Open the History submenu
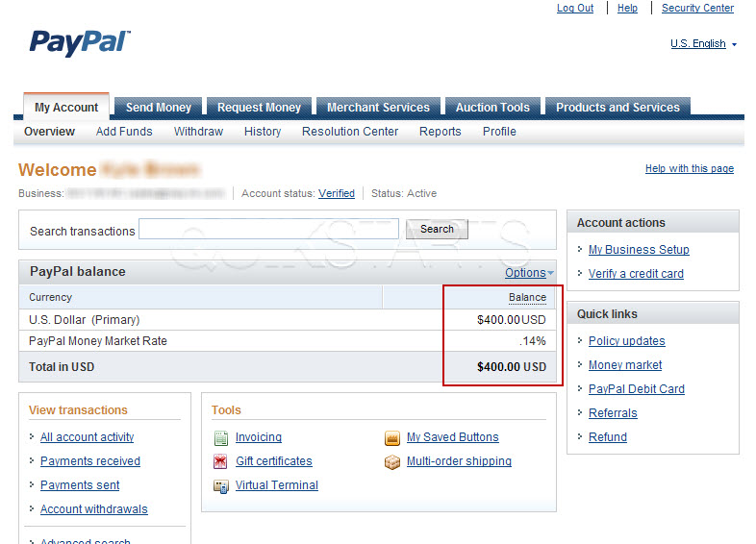The image size is (756, 544). 263,132
